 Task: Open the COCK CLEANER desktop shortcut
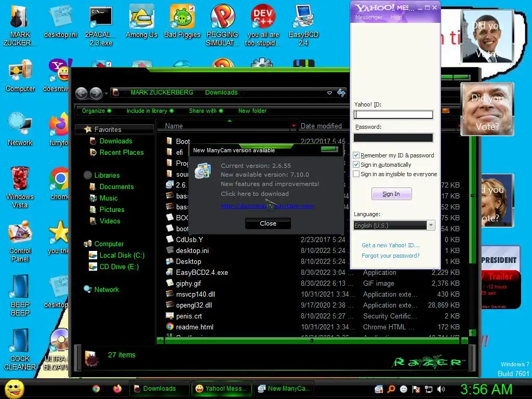(x=20, y=349)
